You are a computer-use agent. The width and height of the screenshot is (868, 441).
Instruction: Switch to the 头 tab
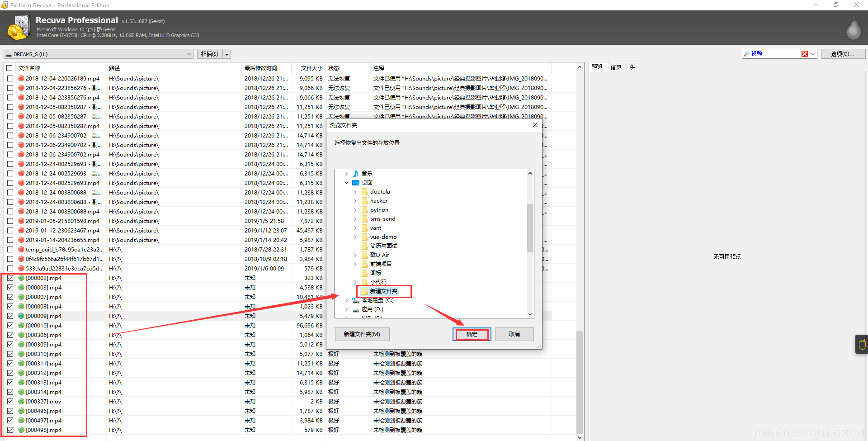[632, 67]
